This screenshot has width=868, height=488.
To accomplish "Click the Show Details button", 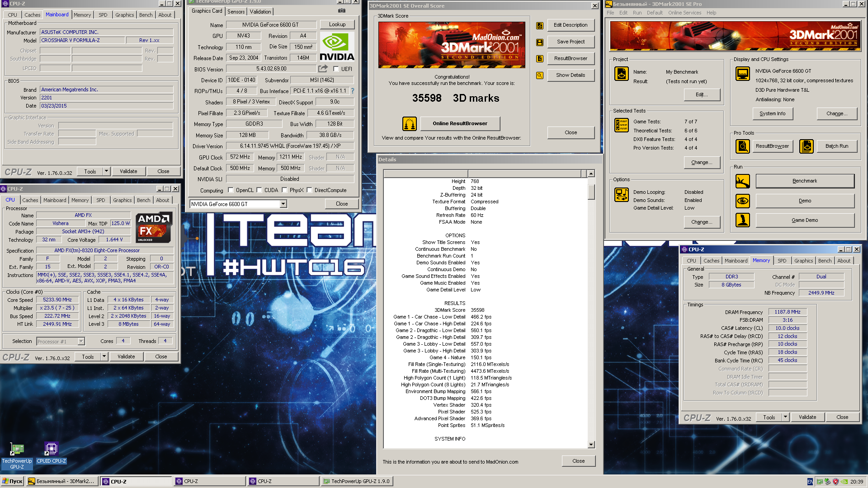I will point(571,75).
